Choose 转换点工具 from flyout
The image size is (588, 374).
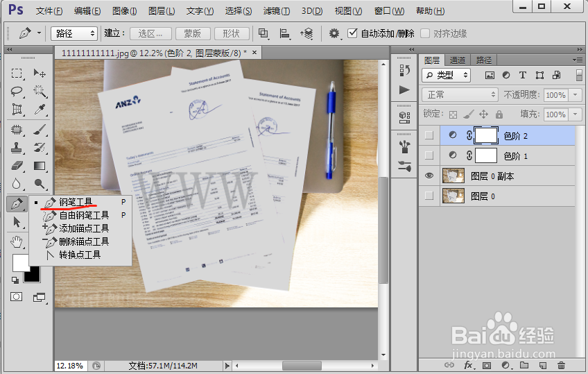pyautogui.click(x=80, y=255)
